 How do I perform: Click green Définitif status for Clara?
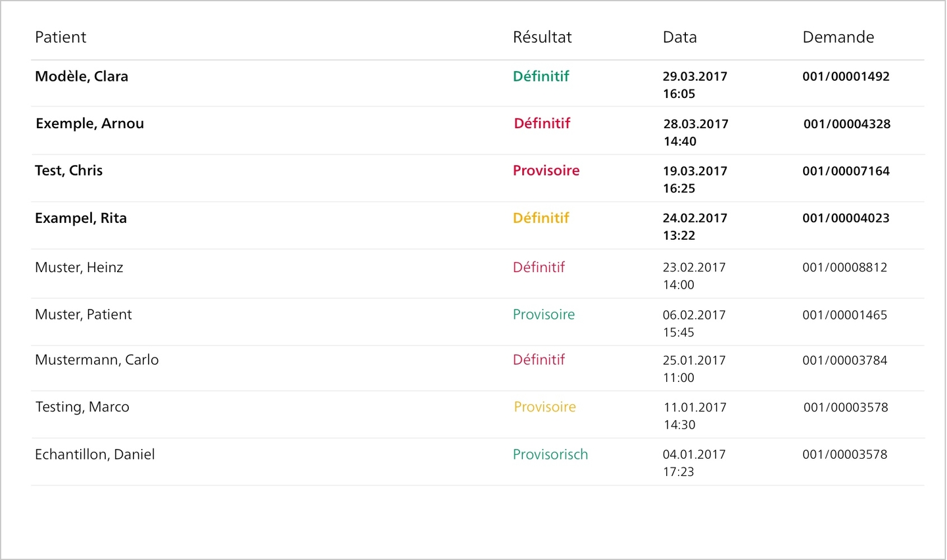541,76
